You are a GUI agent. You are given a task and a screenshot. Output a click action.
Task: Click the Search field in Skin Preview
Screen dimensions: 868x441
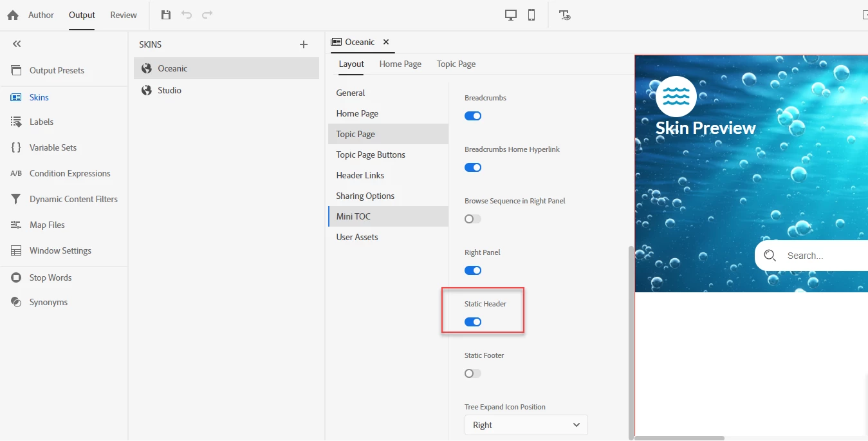811,256
